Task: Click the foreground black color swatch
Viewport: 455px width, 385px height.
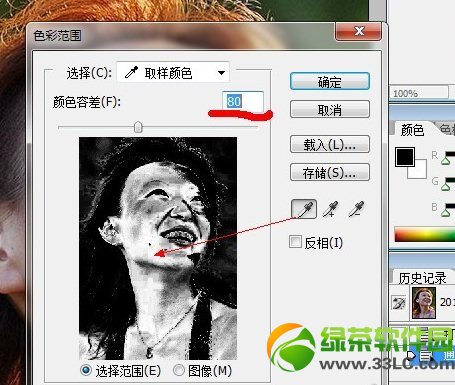Action: click(405, 157)
